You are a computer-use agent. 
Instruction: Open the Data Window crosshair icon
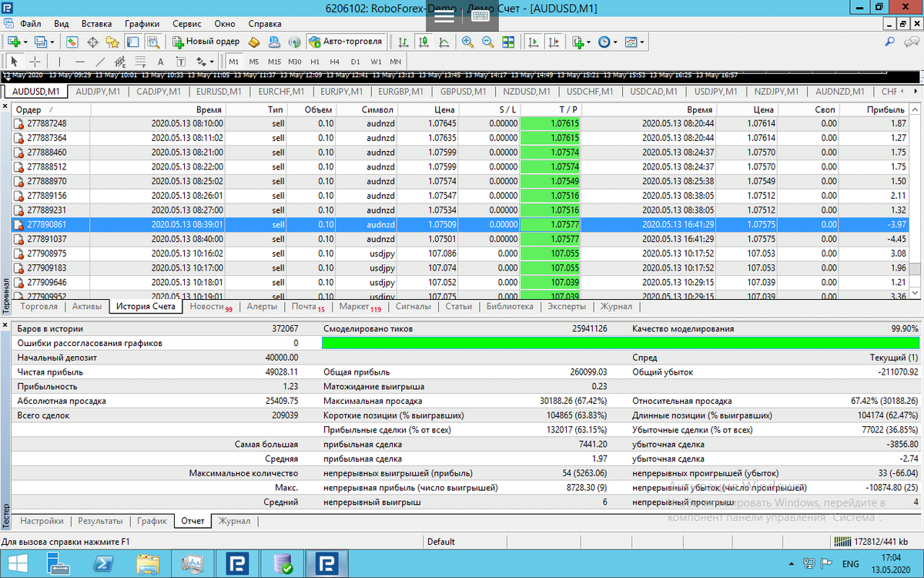(92, 42)
